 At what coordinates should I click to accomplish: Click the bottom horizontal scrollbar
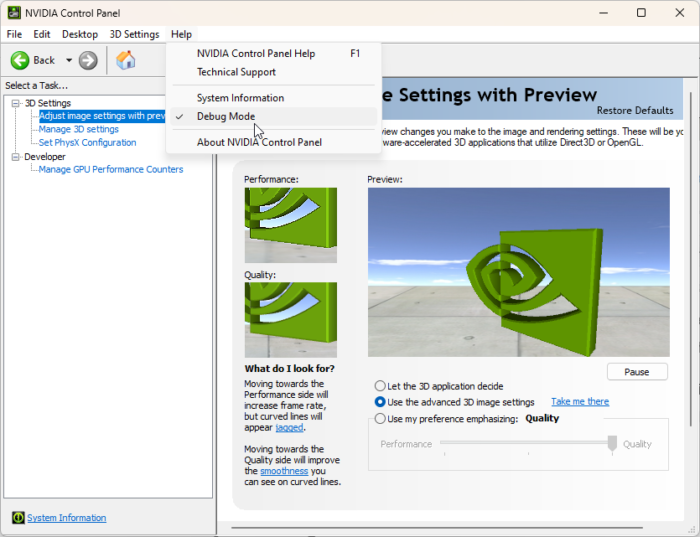point(437,528)
